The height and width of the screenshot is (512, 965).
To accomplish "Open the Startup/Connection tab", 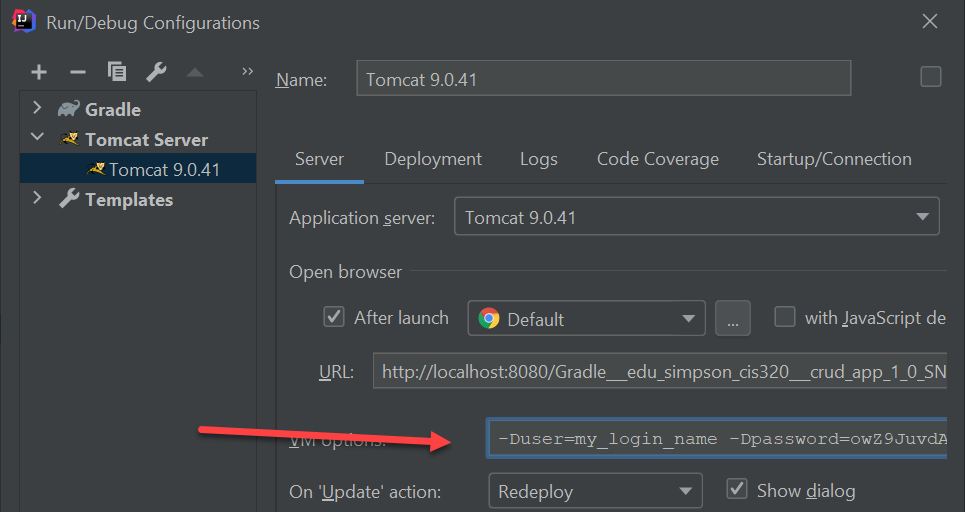I will 834,159.
